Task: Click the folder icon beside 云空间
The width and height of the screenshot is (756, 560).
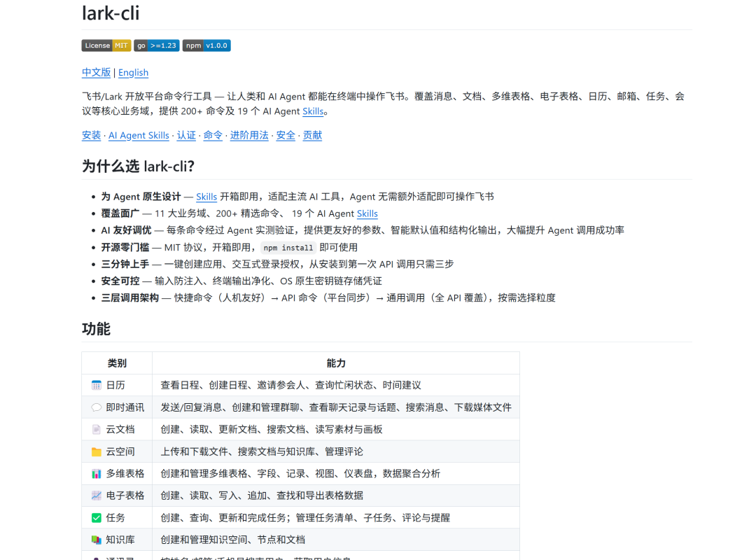Action: point(97,451)
